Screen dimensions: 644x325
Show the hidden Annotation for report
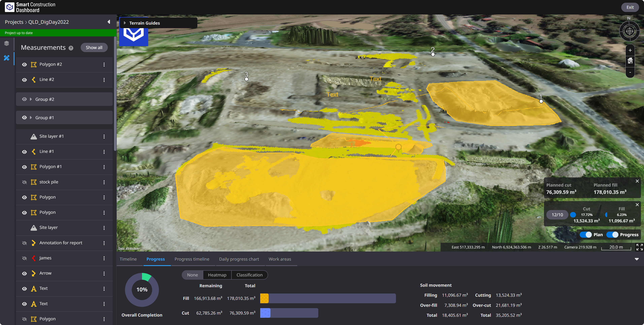(24, 243)
